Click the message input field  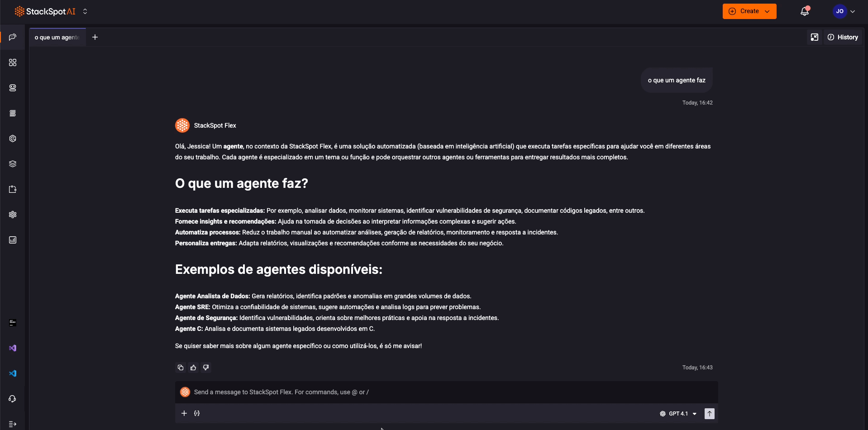point(407,392)
